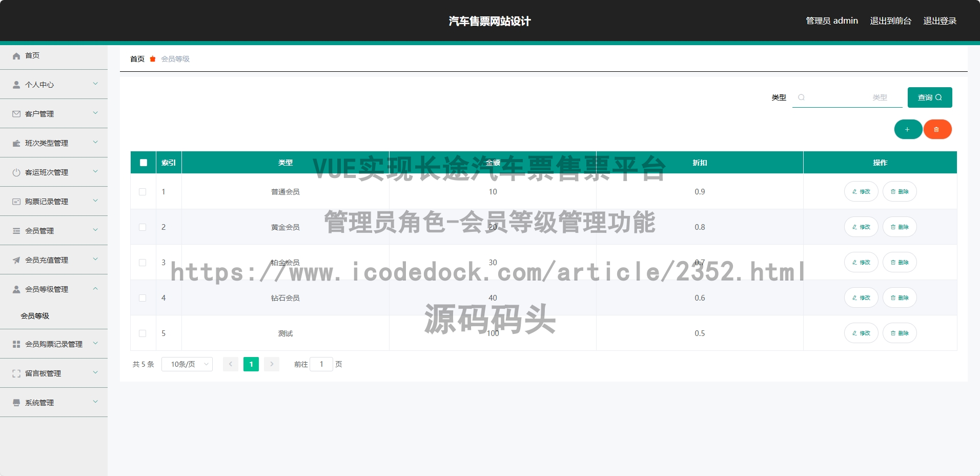Screen dimensions: 980x476
Task: Click the icon beside 班次类型管理
Action: click(x=16, y=143)
